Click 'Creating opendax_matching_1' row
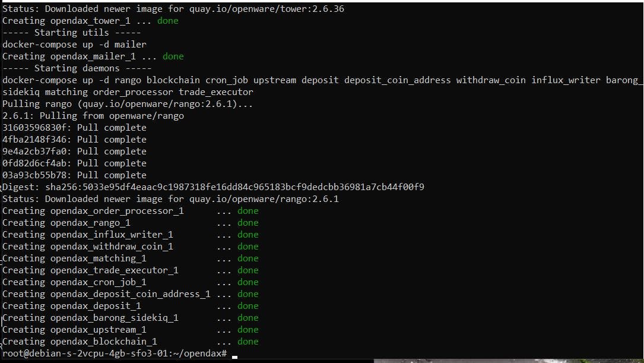This screenshot has width=644, height=363. tap(130, 258)
